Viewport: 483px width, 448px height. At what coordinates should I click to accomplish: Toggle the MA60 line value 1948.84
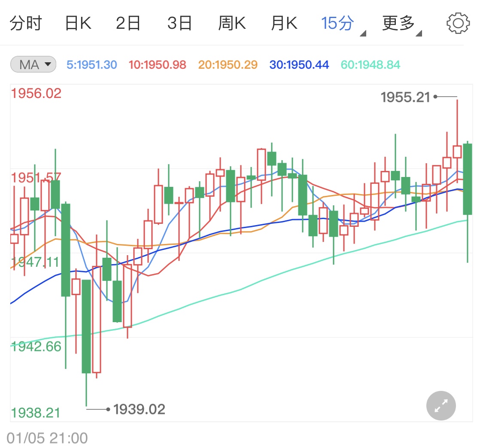(370, 64)
